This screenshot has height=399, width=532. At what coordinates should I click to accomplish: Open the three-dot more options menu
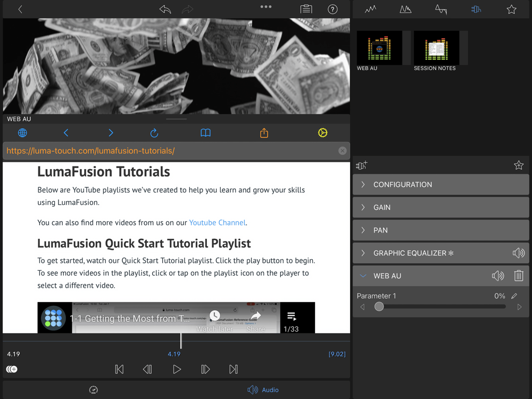click(265, 7)
